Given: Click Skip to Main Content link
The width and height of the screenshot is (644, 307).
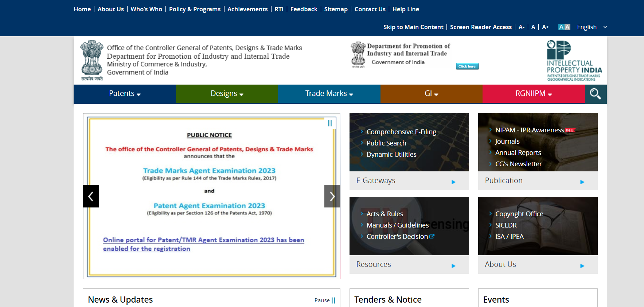Looking at the screenshot, I should point(413,27).
